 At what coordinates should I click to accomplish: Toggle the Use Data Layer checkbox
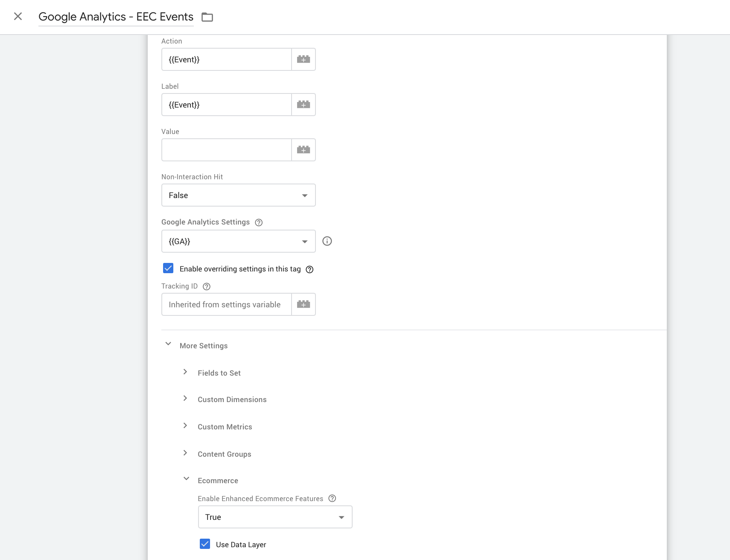coord(205,544)
